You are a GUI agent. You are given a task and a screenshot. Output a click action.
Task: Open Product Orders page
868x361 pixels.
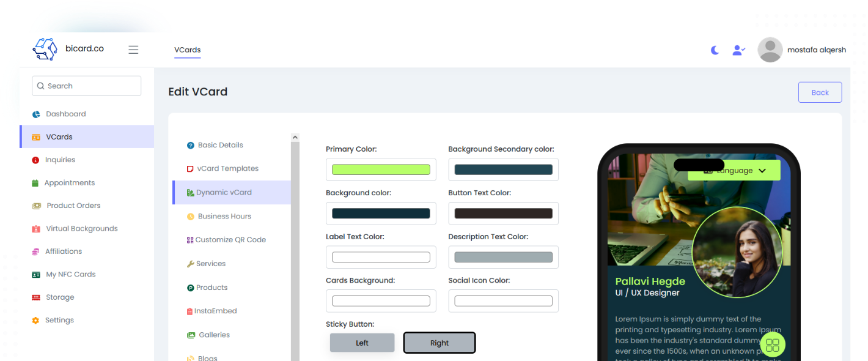coord(73,206)
